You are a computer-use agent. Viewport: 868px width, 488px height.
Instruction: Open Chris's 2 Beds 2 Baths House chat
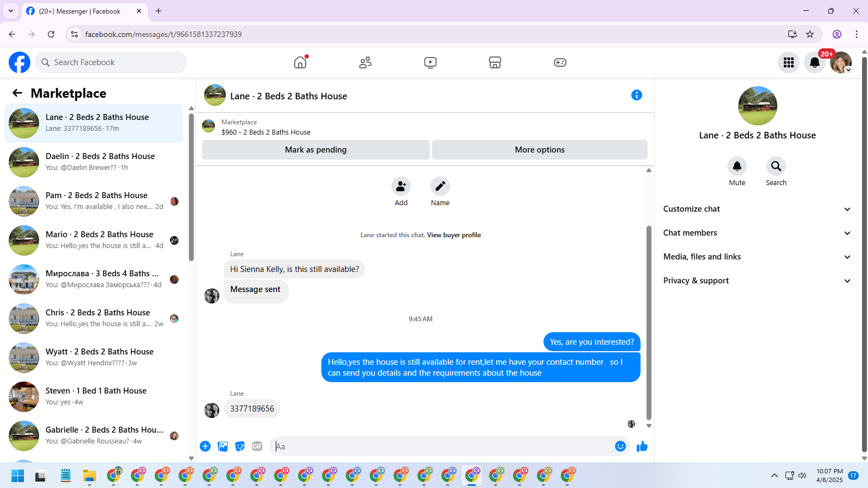pyautogui.click(x=94, y=319)
